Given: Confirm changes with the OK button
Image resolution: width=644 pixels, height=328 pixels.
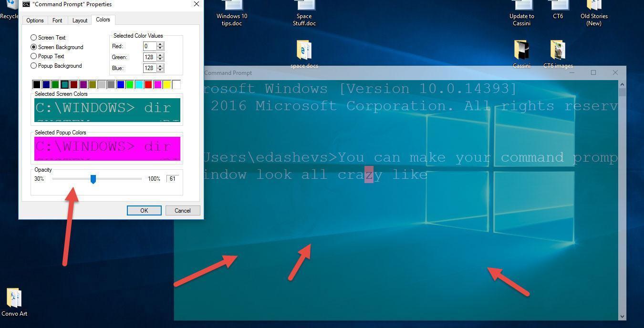Looking at the screenshot, I should 144,210.
